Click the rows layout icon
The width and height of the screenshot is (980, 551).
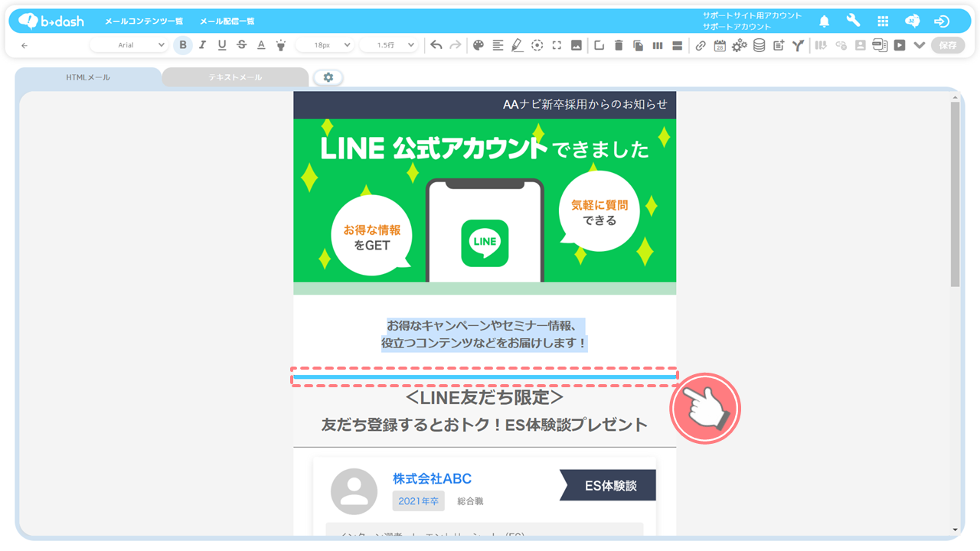678,45
